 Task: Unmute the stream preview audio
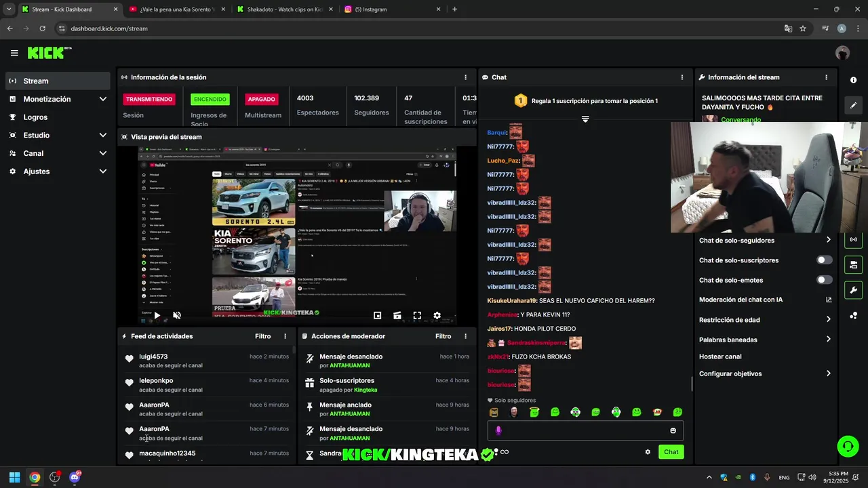tap(177, 315)
